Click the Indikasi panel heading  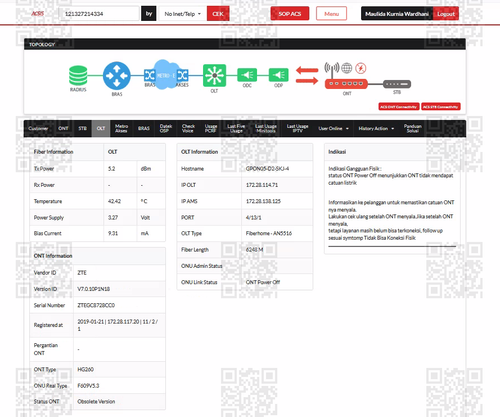pos(337,152)
